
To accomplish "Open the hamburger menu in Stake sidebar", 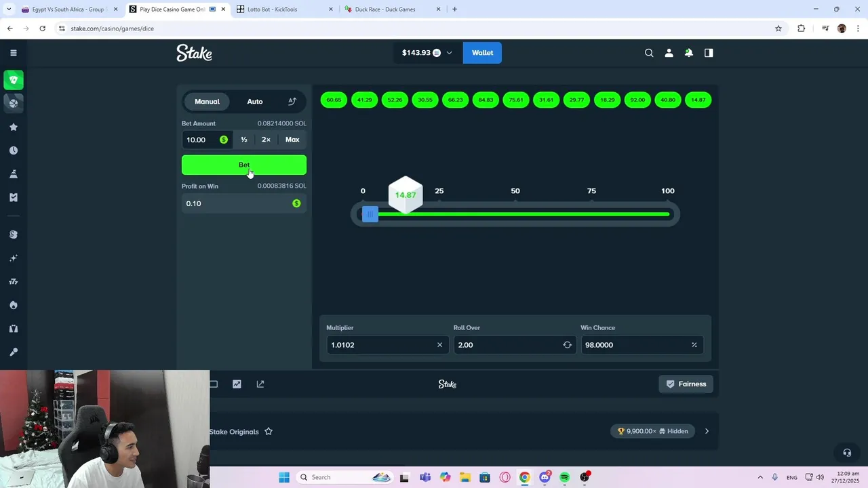I will (13, 53).
